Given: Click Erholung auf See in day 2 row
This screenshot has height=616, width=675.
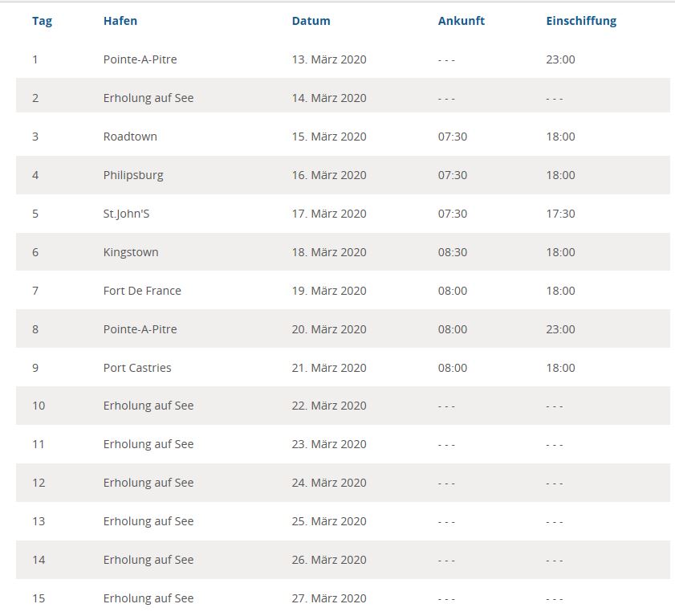Looking at the screenshot, I should pyautogui.click(x=148, y=98).
